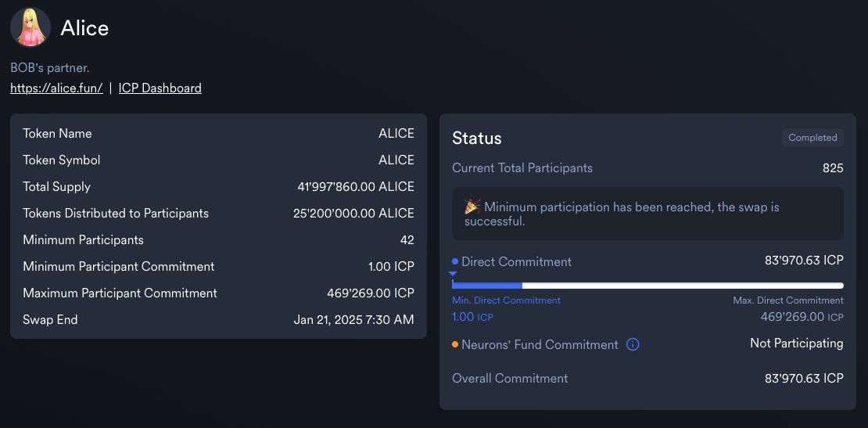This screenshot has height=428, width=868.
Task: Click the minimum commitment triangle marker
Action: [x=453, y=274]
